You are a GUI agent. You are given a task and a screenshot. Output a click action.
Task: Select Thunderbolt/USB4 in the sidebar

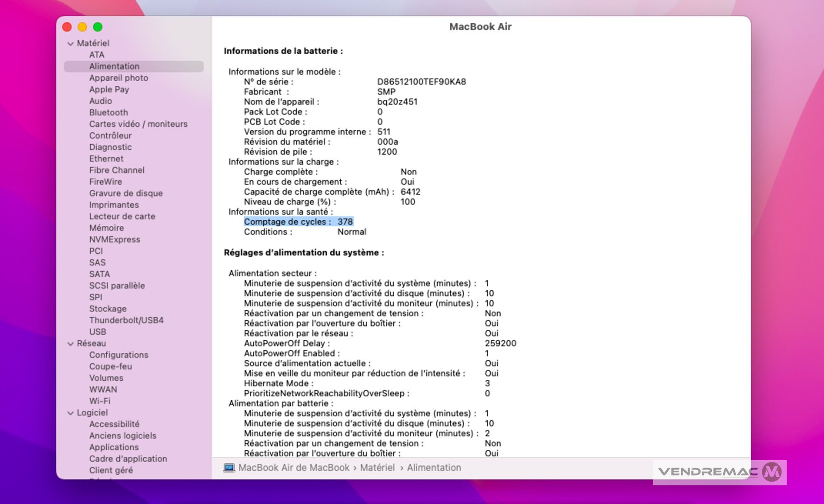126,320
